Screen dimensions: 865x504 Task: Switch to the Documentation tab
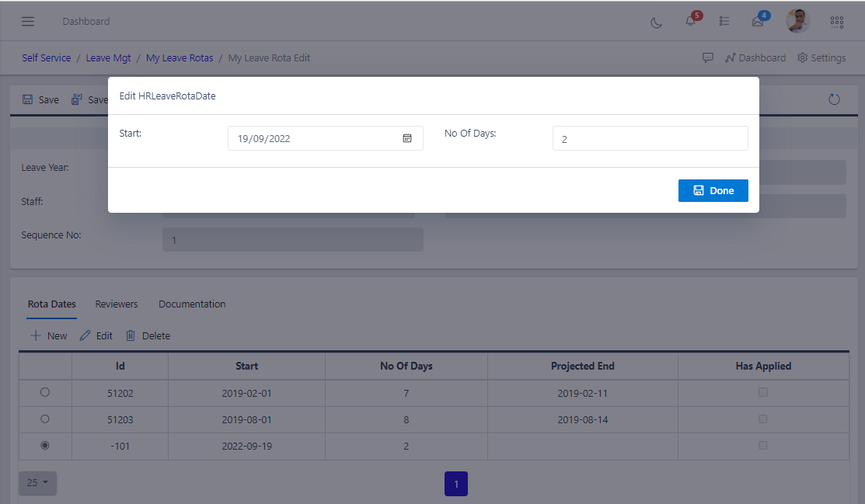coord(191,304)
